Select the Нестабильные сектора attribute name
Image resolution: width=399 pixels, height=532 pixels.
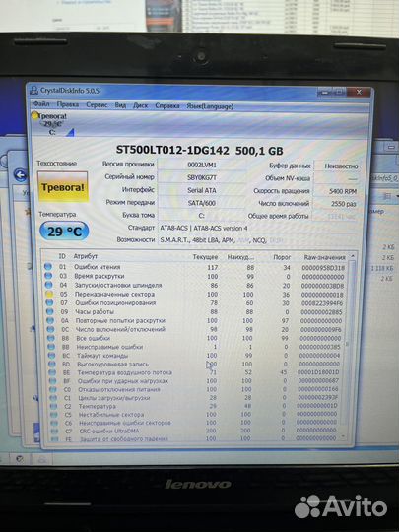pyautogui.click(x=111, y=415)
